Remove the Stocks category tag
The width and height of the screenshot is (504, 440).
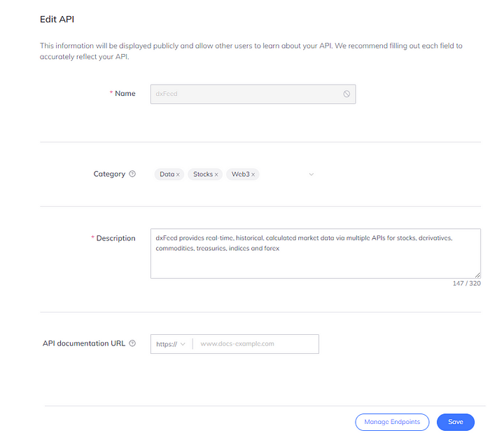[216, 174]
